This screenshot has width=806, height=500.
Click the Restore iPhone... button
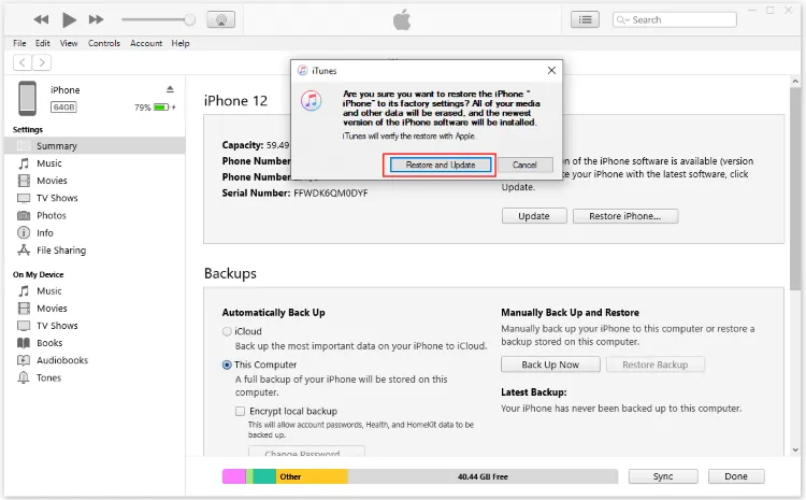[x=625, y=216]
